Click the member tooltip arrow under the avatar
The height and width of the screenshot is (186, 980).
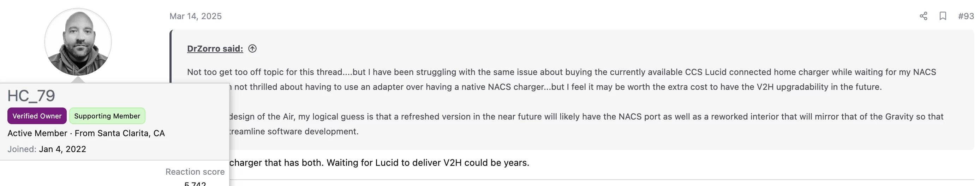(x=78, y=80)
